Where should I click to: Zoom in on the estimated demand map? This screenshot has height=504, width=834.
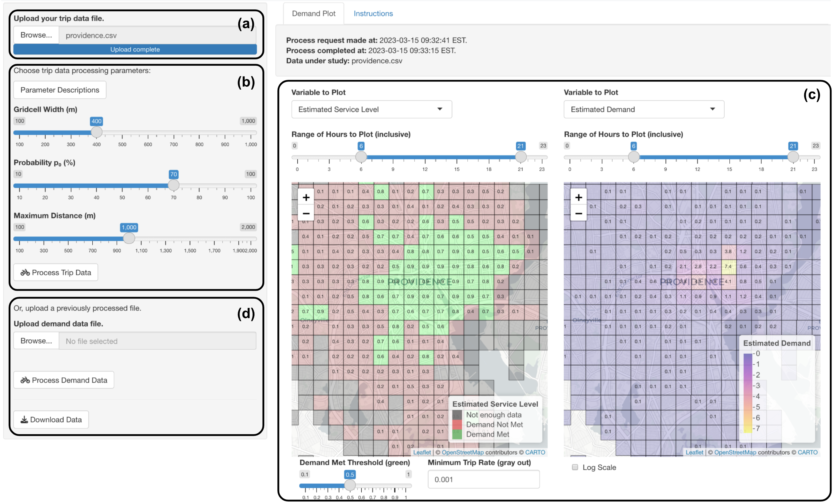coord(578,197)
